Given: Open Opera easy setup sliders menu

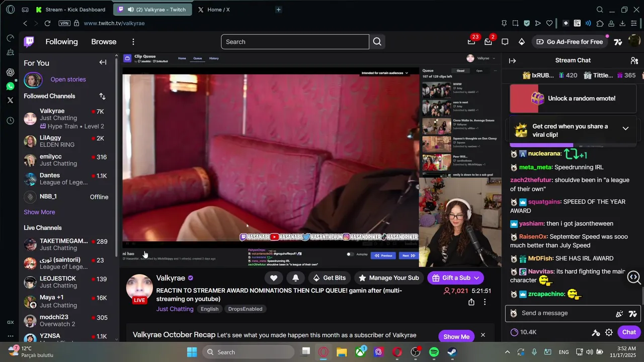Looking at the screenshot, I should 634,23.
